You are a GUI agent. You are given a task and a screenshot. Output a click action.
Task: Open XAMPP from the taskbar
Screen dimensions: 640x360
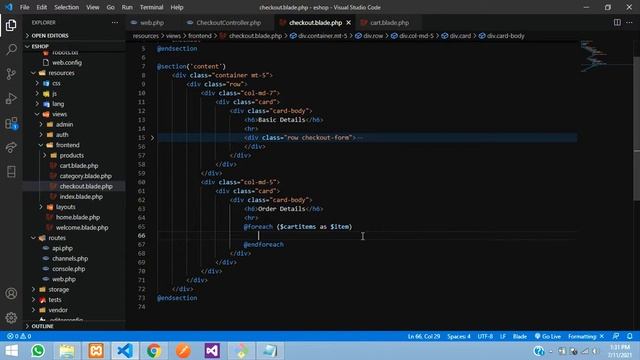[x=96, y=351]
